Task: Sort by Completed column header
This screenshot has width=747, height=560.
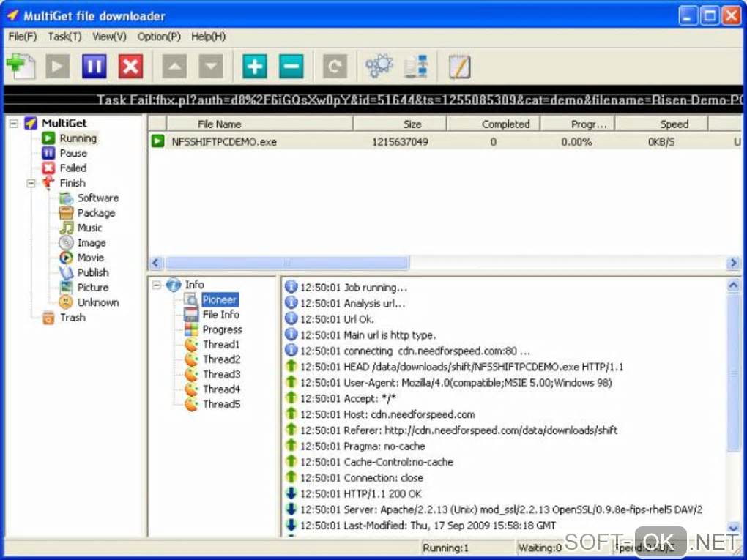Action: click(493, 124)
